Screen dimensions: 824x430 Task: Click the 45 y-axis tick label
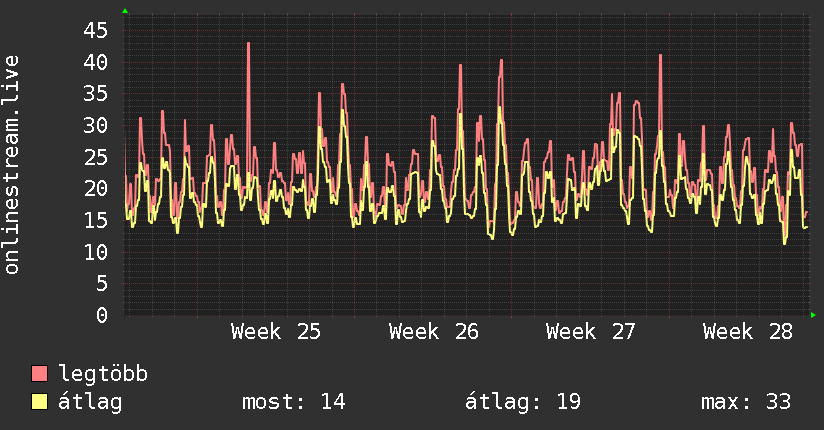pyautogui.click(x=95, y=30)
